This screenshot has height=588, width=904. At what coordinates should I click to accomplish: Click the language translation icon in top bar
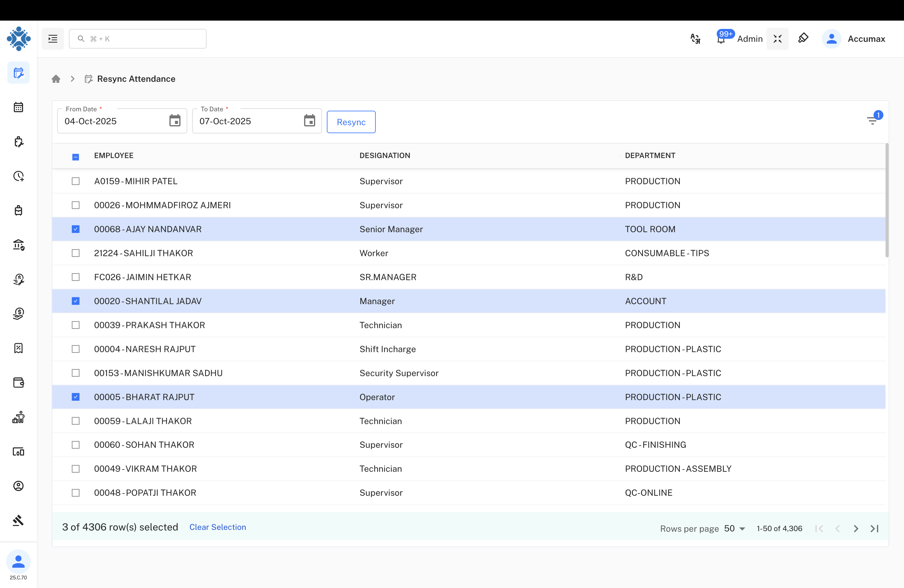[695, 38]
